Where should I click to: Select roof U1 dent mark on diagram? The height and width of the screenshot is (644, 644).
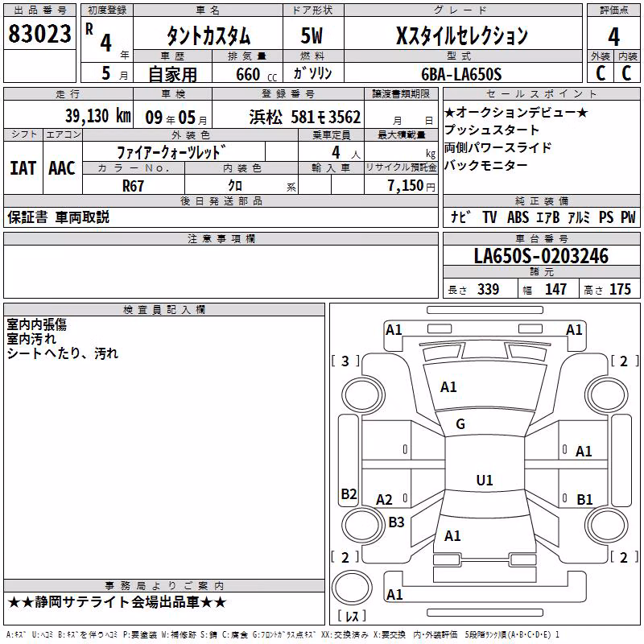[485, 480]
